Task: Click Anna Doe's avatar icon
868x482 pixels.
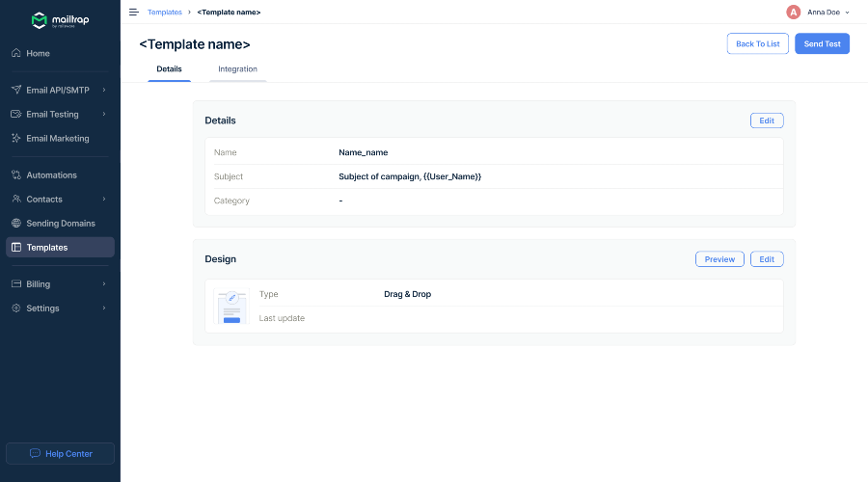Action: 793,13
